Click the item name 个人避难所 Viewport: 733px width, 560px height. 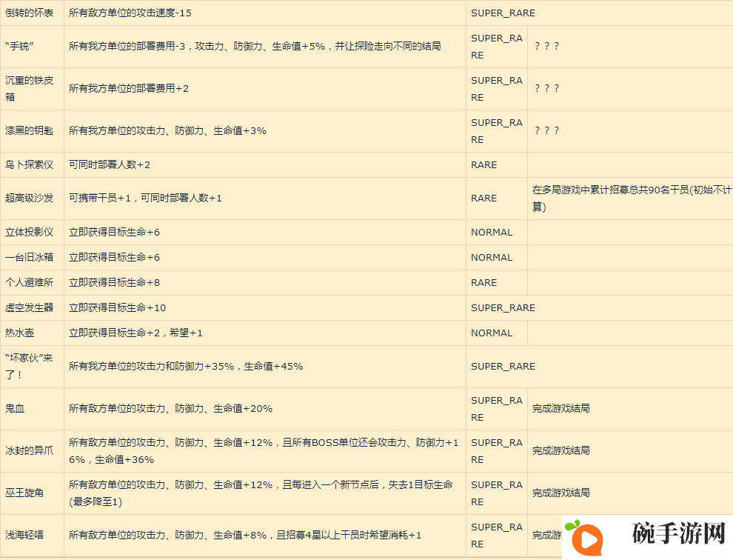tap(29, 282)
